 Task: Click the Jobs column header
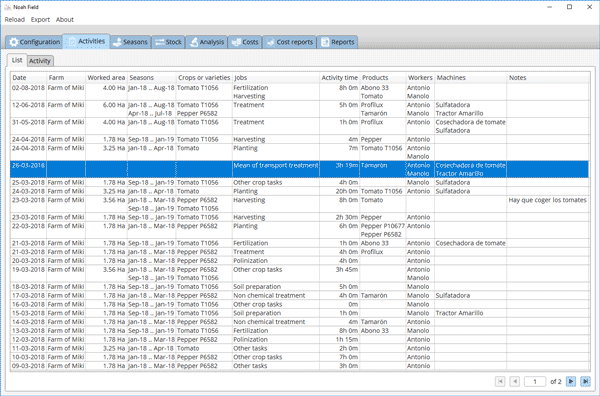pos(276,78)
